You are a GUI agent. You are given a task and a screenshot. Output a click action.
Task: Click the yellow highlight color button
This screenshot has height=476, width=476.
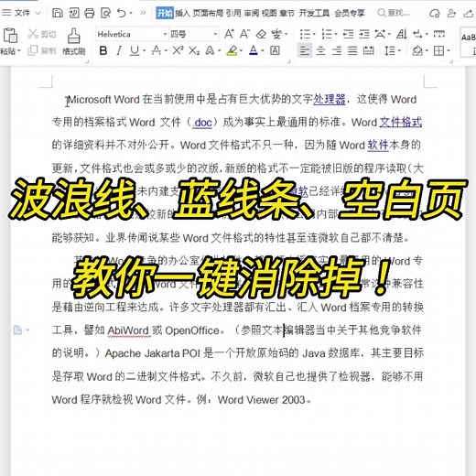pos(233,50)
